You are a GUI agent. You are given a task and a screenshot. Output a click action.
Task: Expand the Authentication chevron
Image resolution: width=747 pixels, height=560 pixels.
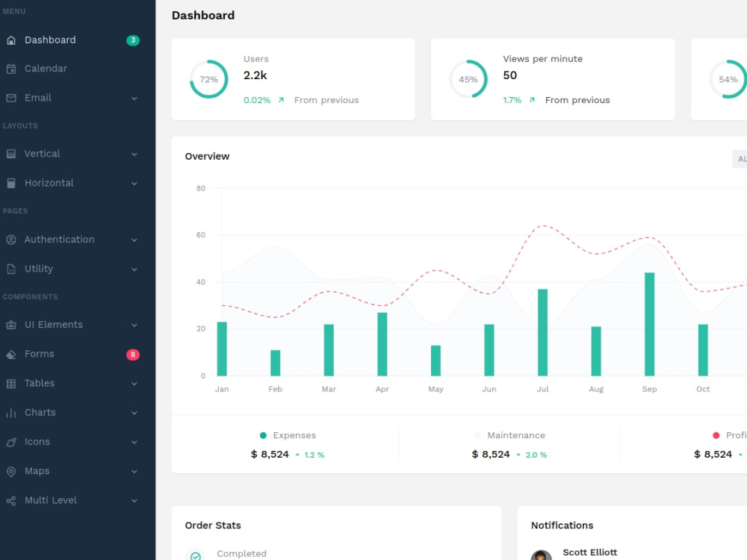point(134,240)
